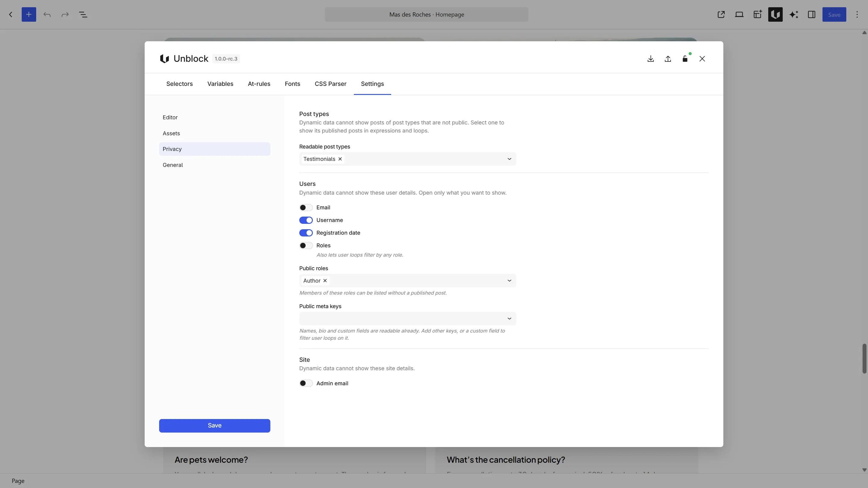Screen dimensions: 868x488
Task: Remove the Author role tag
Action: coord(325,280)
